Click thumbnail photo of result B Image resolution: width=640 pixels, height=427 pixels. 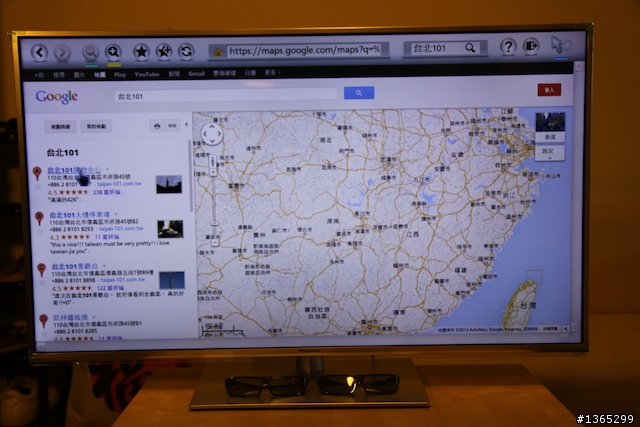pyautogui.click(x=170, y=229)
